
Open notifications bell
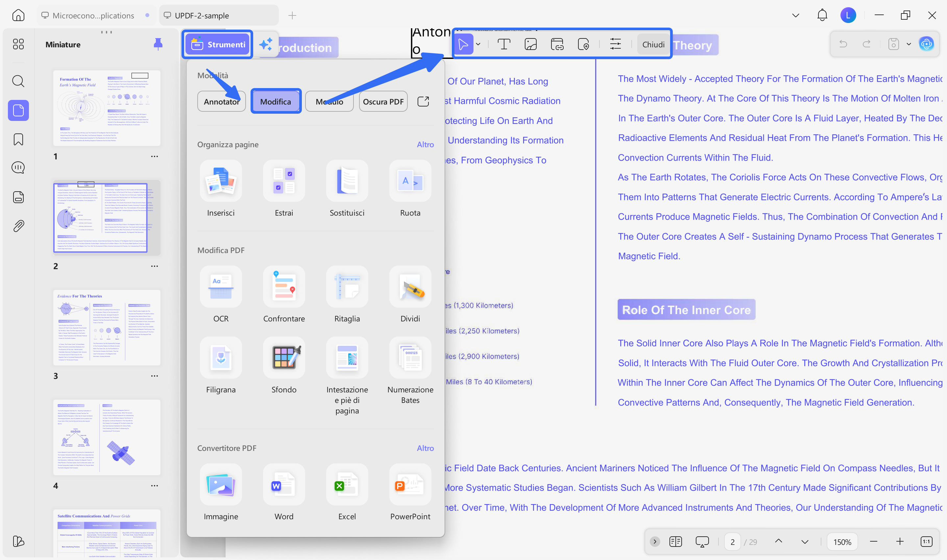(x=822, y=15)
